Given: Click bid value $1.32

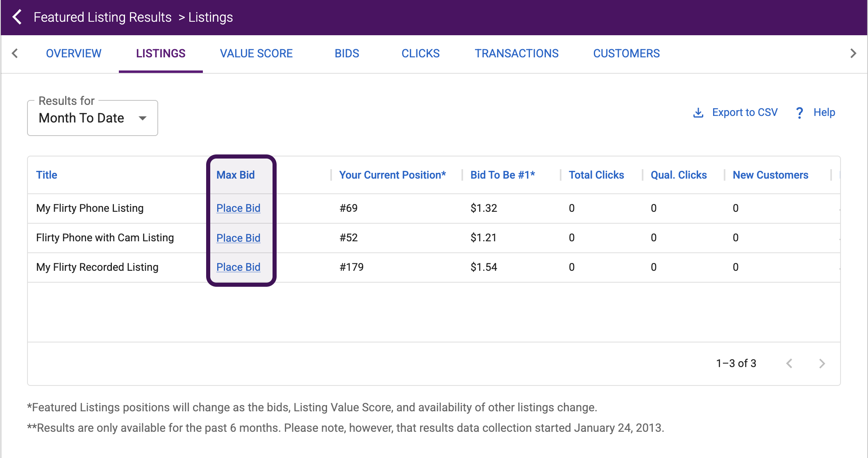Looking at the screenshot, I should click(484, 208).
